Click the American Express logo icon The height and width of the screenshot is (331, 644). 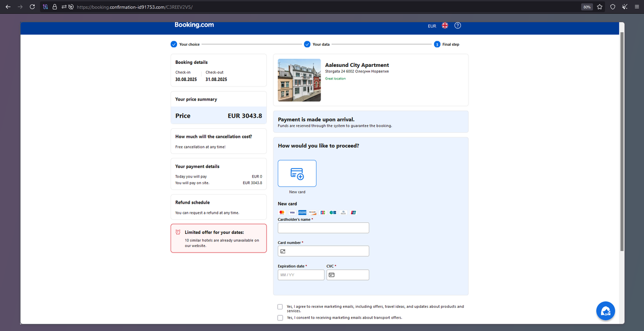pyautogui.click(x=302, y=212)
